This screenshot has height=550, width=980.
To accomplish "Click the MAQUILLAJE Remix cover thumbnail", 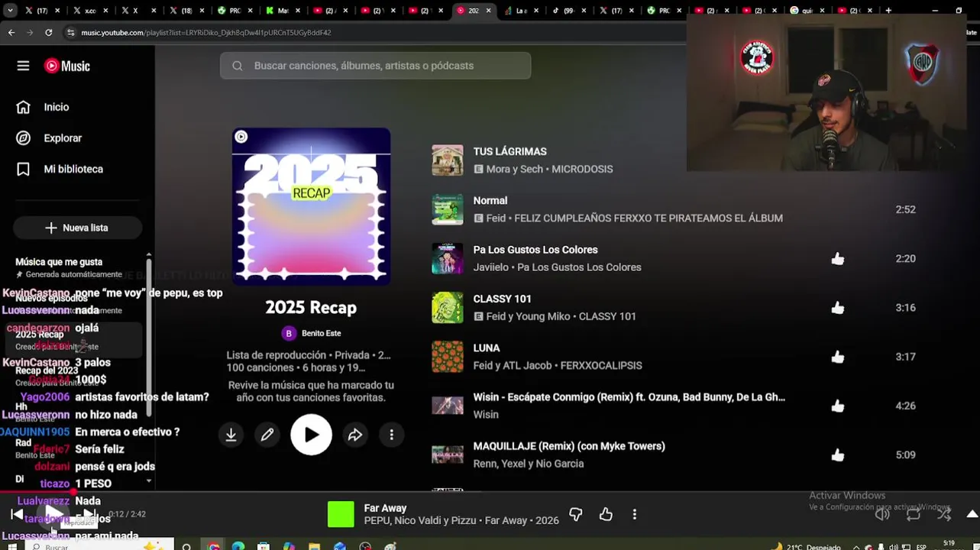I will (x=448, y=455).
